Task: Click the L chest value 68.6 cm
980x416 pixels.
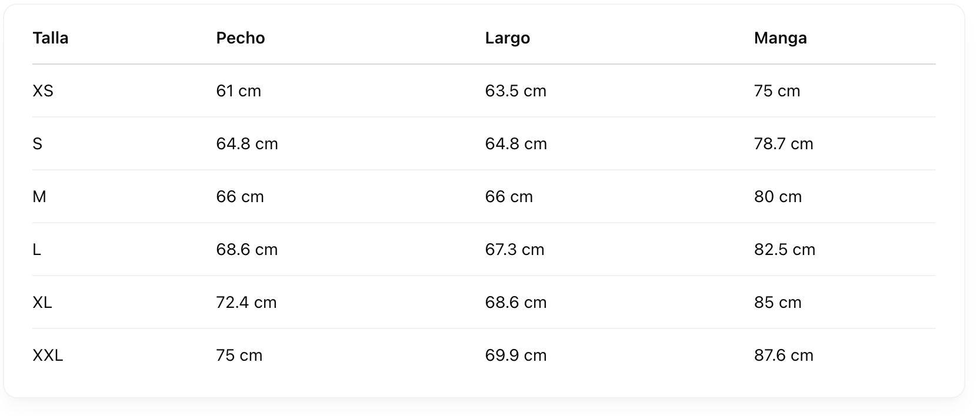Action: coord(247,250)
